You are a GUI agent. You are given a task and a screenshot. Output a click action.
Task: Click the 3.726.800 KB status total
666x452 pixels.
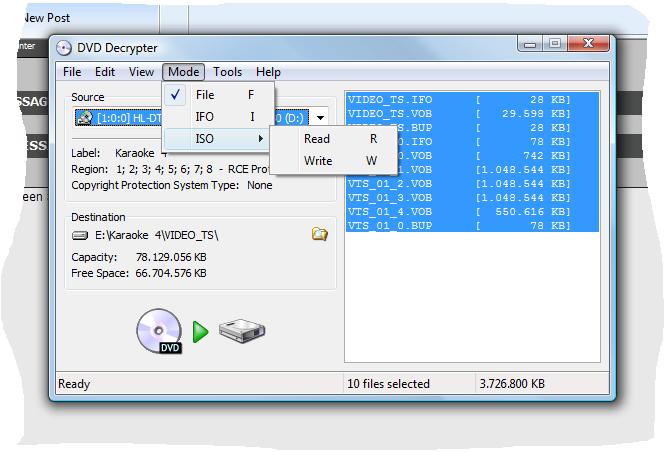tap(512, 384)
